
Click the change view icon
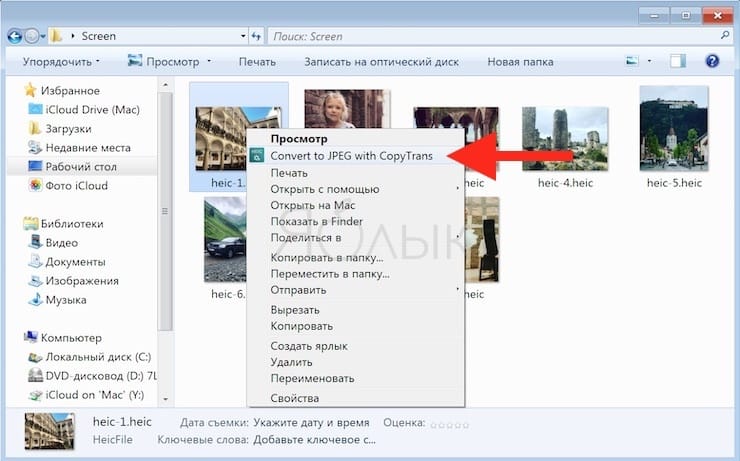click(x=632, y=61)
